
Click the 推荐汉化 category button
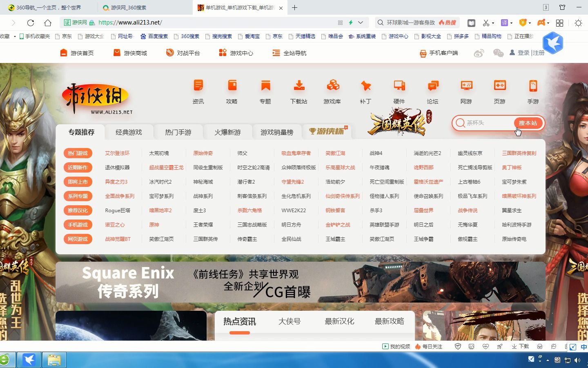(78, 211)
